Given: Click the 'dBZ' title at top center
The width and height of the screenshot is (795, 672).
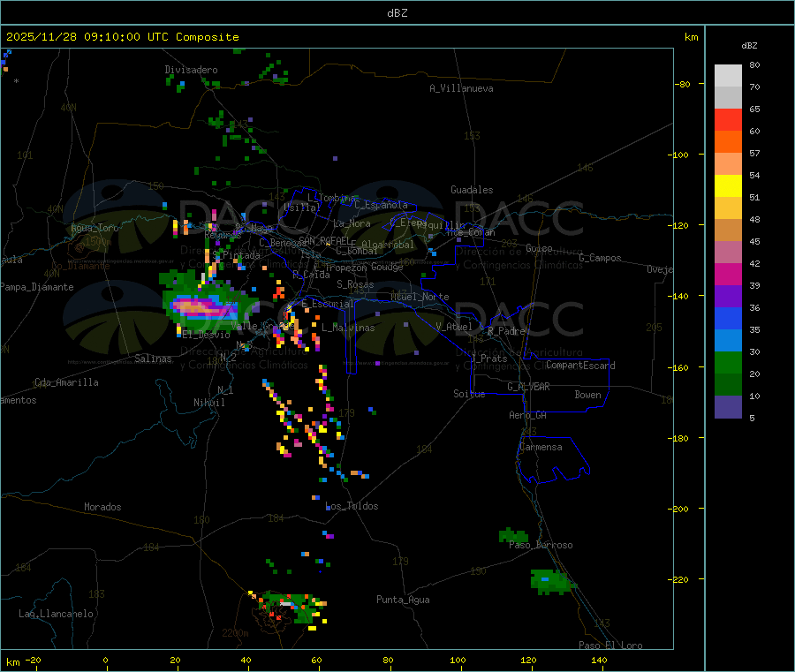Looking at the screenshot, I should 397,13.
